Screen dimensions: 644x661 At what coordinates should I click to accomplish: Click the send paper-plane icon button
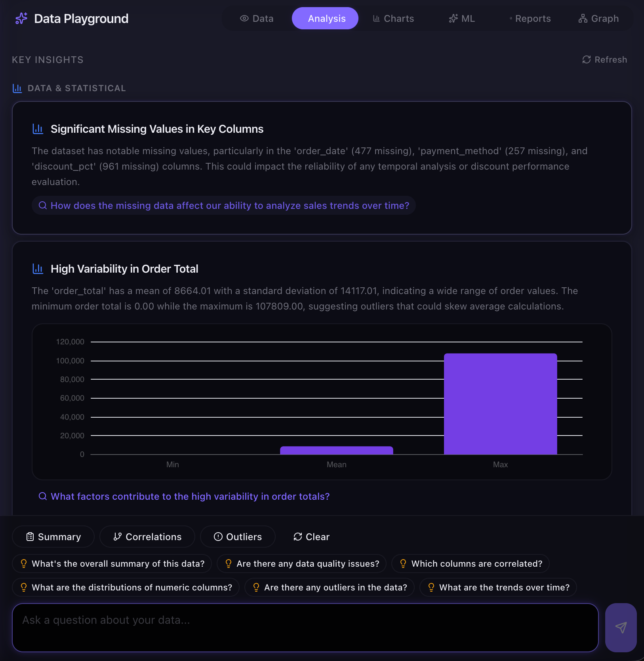[621, 627]
